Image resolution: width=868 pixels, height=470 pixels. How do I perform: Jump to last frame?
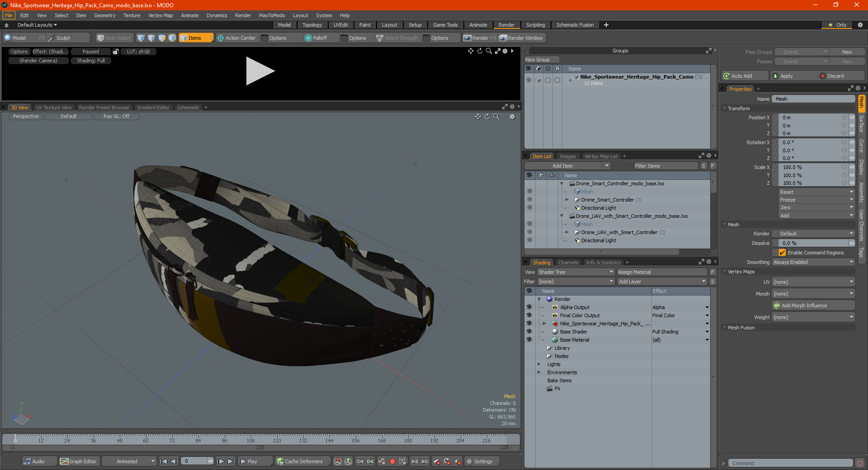pyautogui.click(x=231, y=461)
